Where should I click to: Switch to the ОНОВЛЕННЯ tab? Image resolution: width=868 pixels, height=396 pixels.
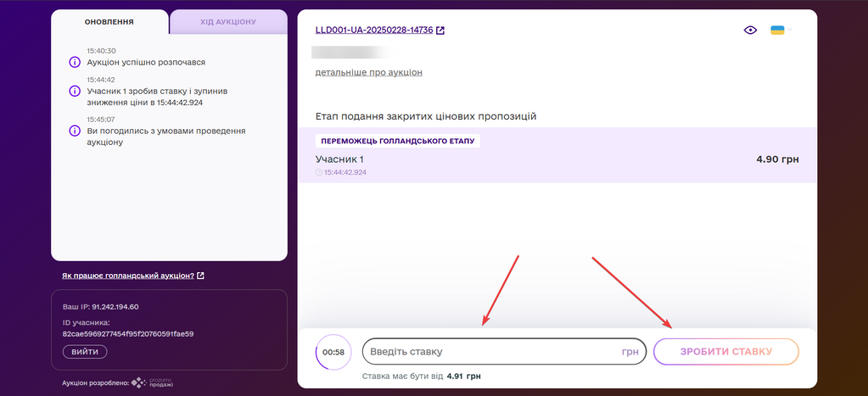pos(109,22)
